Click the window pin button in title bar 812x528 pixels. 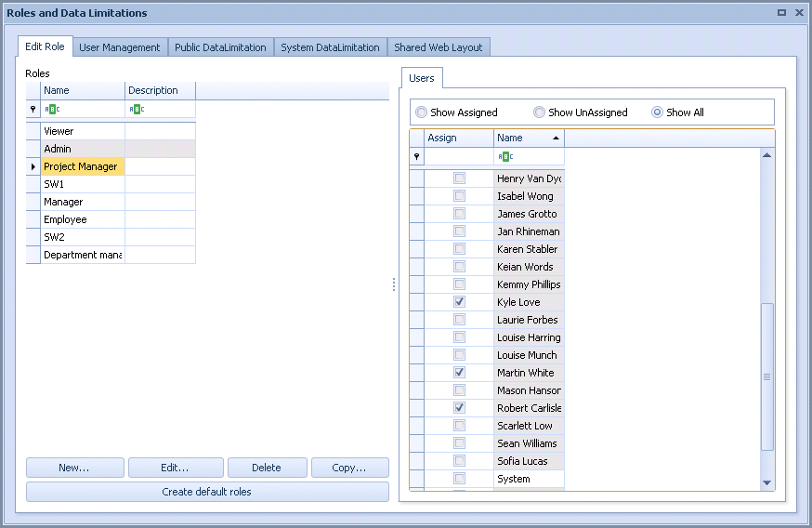click(782, 13)
